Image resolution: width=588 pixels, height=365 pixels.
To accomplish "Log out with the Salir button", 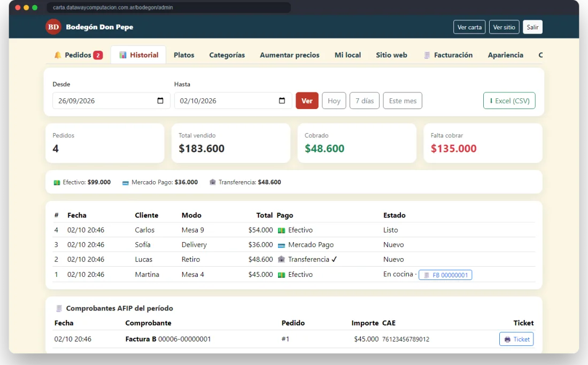I will pos(532,27).
